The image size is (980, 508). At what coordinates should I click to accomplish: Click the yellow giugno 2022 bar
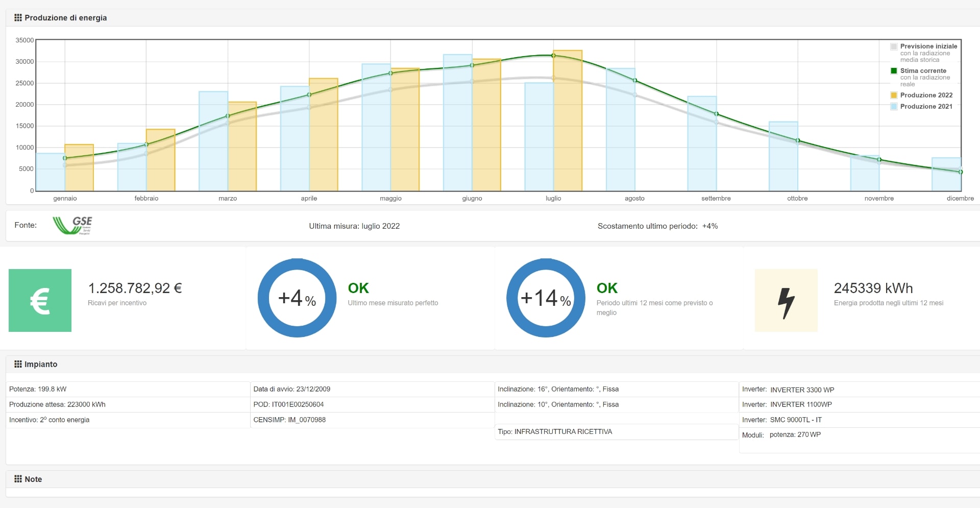[486, 125]
